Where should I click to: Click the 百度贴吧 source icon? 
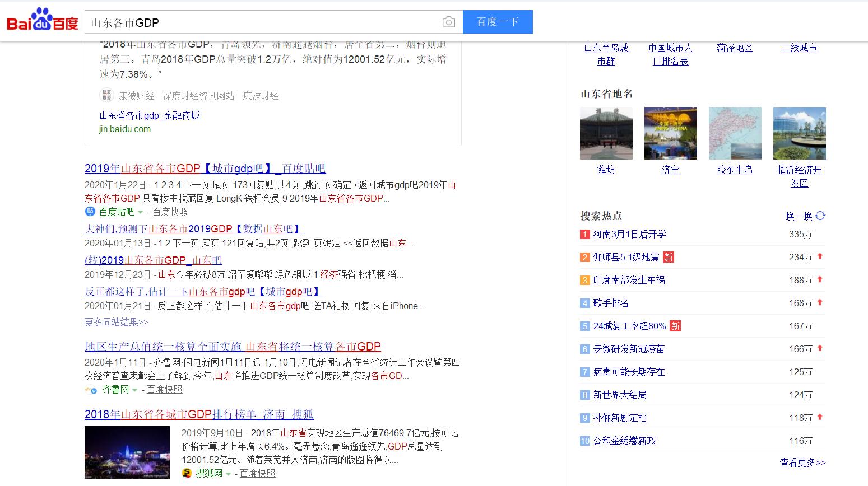point(91,212)
